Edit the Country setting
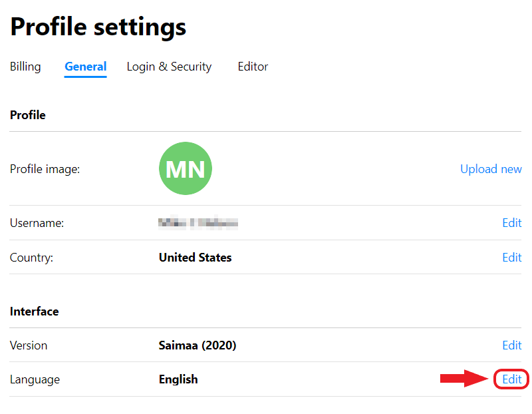 tap(512, 258)
